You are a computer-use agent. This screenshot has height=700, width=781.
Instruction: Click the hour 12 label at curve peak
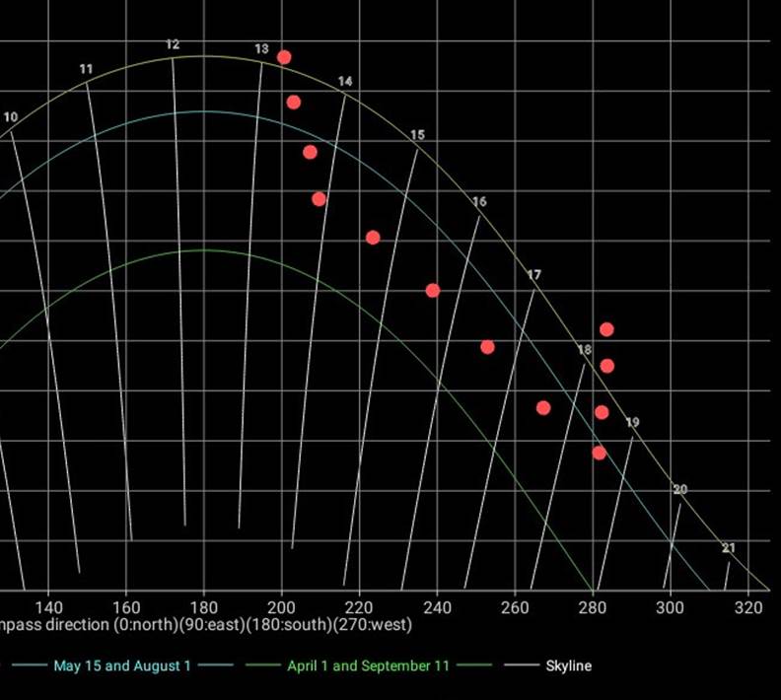coord(173,45)
